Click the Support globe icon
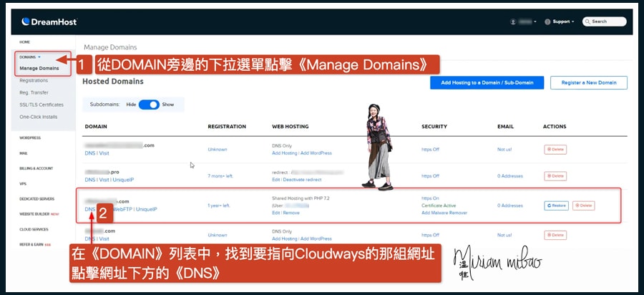The height and width of the screenshot is (295, 644). pos(547,21)
